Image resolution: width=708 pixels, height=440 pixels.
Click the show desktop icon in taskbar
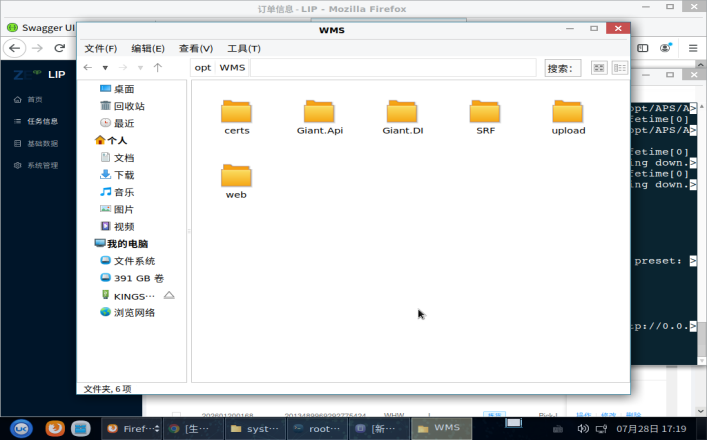513,423
